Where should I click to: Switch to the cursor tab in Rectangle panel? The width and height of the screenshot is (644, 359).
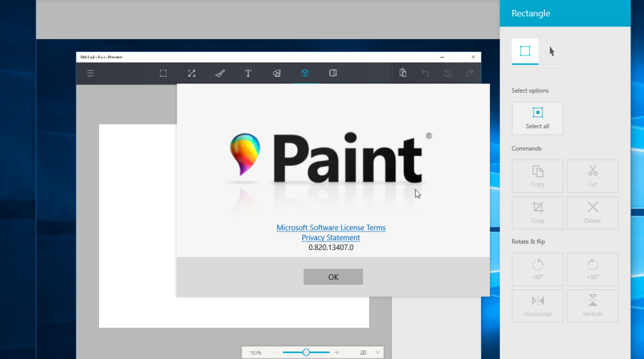tap(551, 51)
